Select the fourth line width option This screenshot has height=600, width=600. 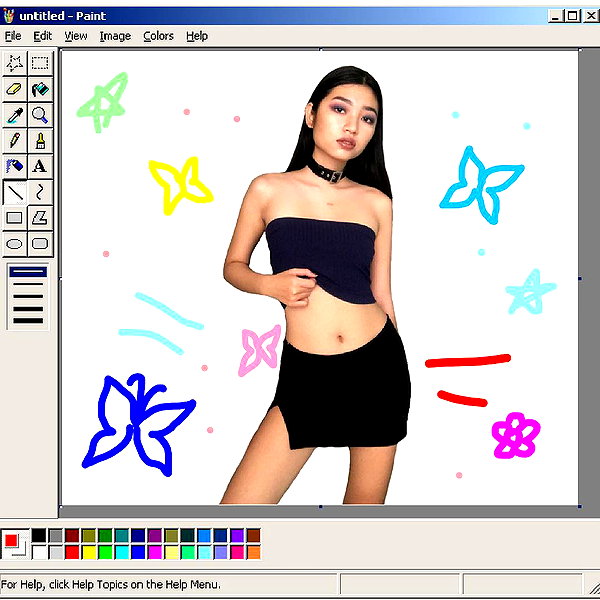click(28, 308)
